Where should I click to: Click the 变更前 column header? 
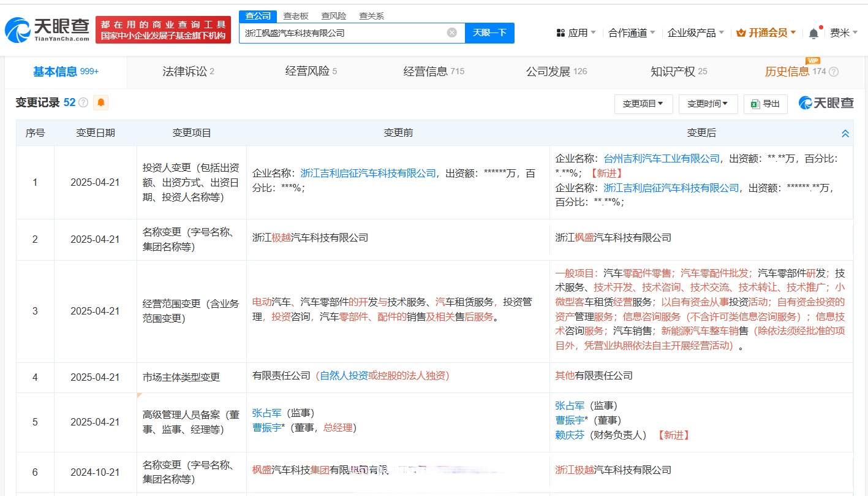[x=398, y=133]
